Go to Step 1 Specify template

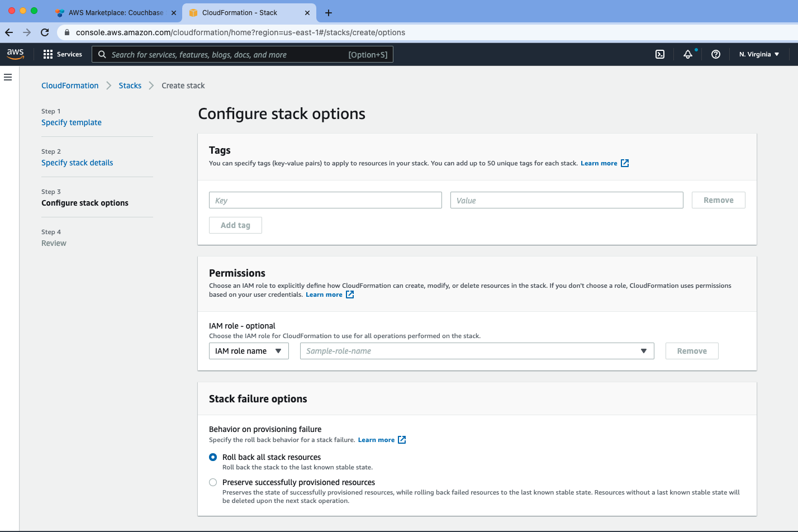point(71,122)
